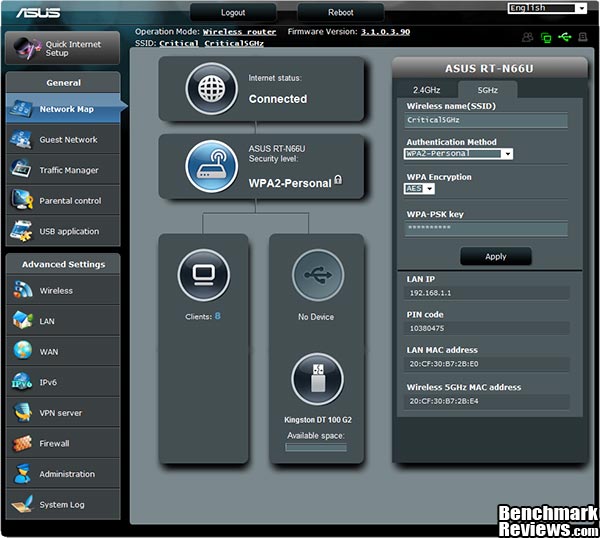600x538 pixels.
Task: Open the System Log menu item
Action: click(63, 504)
